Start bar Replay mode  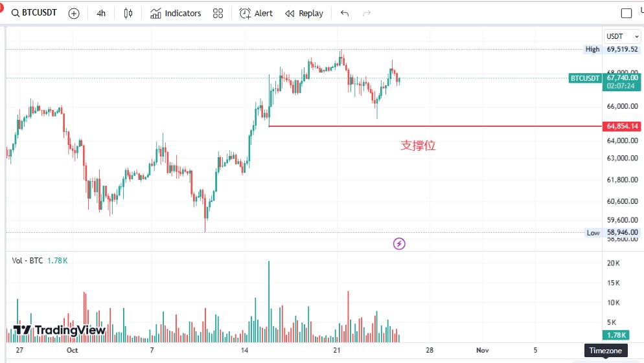click(x=304, y=14)
